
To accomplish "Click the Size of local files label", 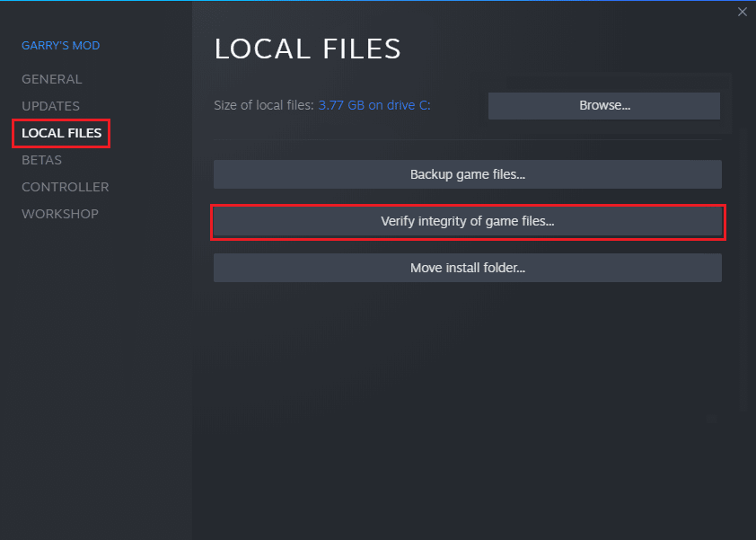I will (263, 105).
